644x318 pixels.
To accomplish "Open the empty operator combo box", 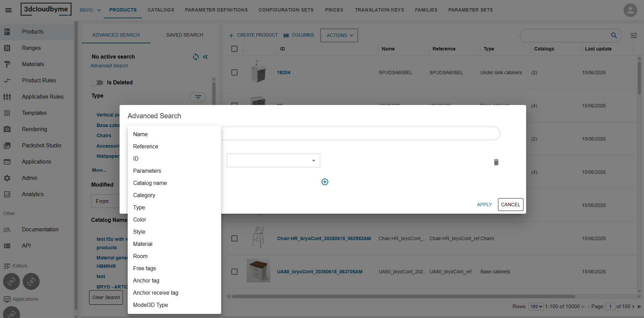I will [x=273, y=161].
